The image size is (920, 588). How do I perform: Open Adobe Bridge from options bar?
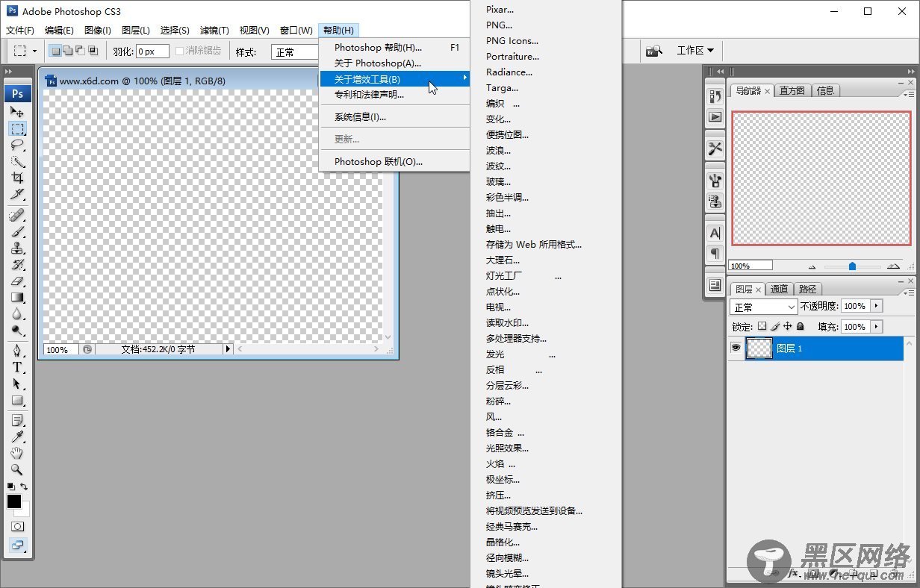click(655, 51)
